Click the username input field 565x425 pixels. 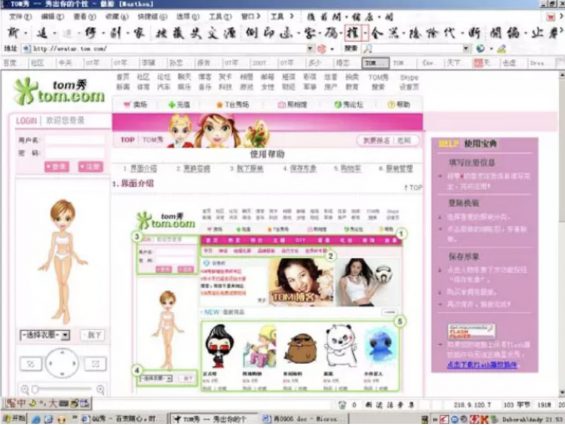pos(75,140)
